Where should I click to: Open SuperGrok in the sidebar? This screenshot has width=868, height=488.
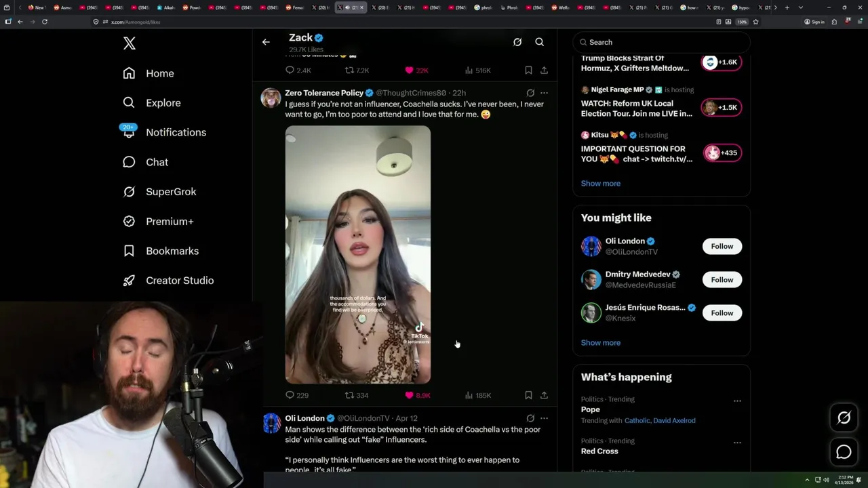pos(159,192)
